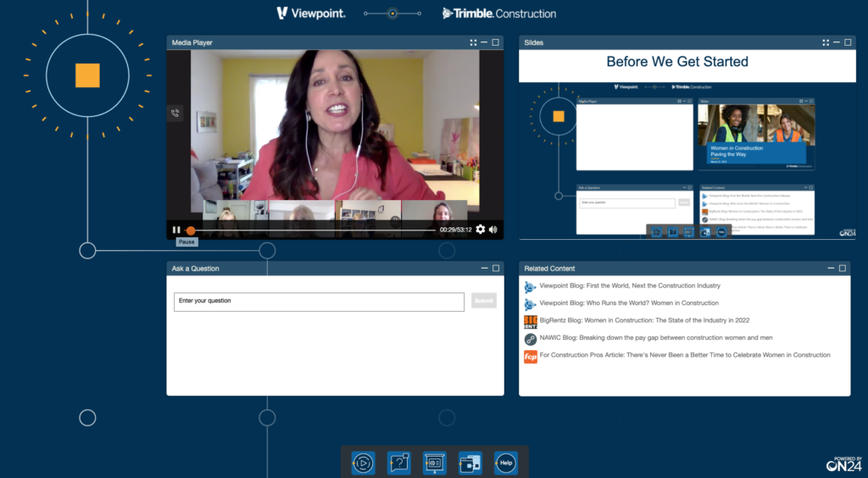Click the Trimble Construction logo
The width and height of the screenshot is (868, 478).
(499, 14)
